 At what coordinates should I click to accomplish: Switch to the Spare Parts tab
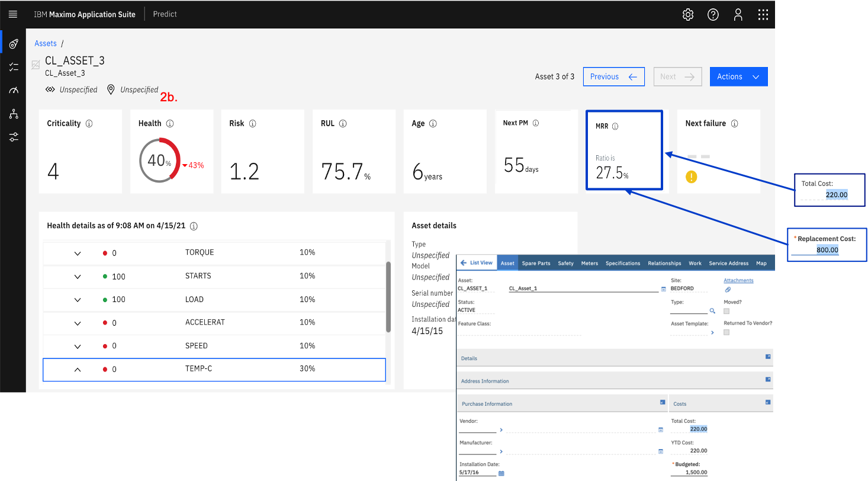point(536,263)
